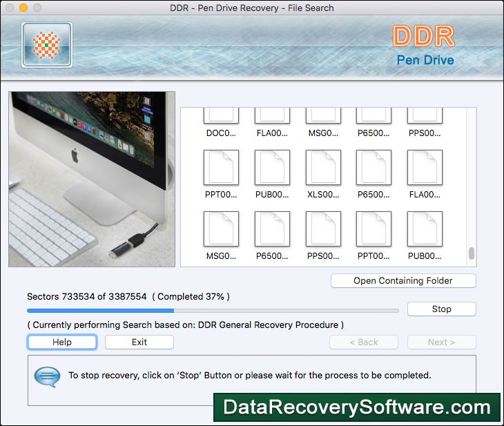The width and height of the screenshot is (504, 426).
Task: Click the file list vertical scrollbar
Action: coord(472,253)
